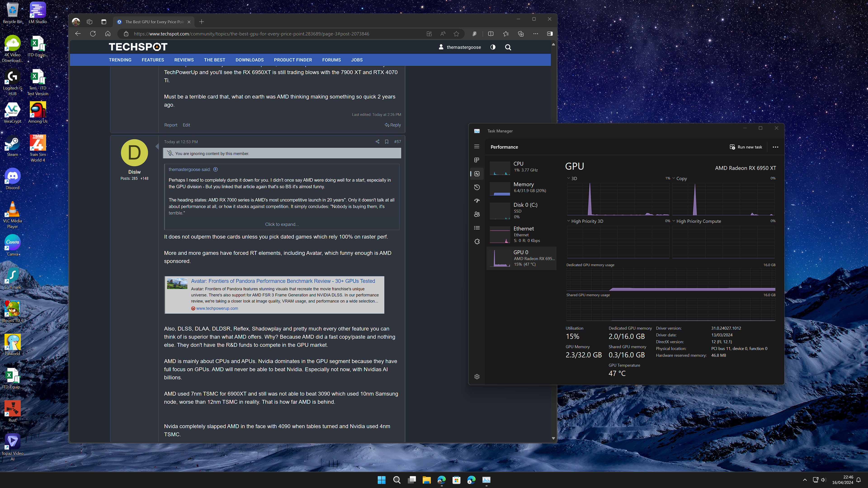Toggle TechSpot dark/light theme icon
Image resolution: width=868 pixels, height=488 pixels.
coord(493,47)
